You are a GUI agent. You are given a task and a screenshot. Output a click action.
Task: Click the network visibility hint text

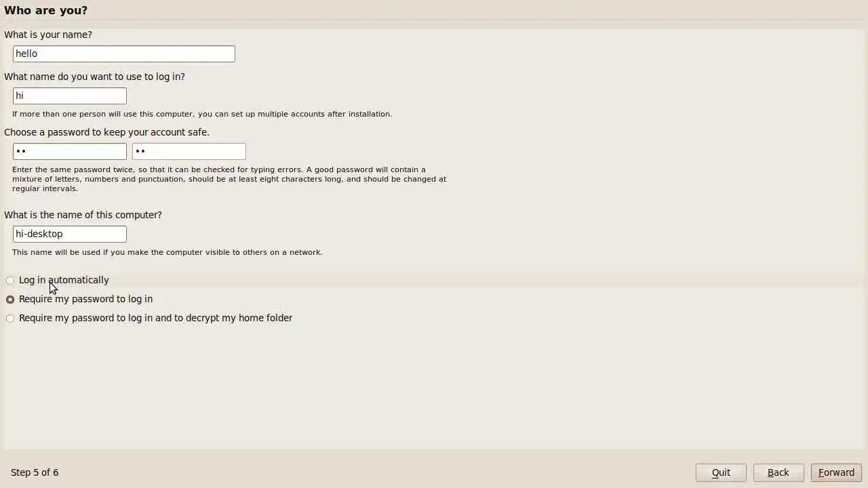pyautogui.click(x=167, y=252)
